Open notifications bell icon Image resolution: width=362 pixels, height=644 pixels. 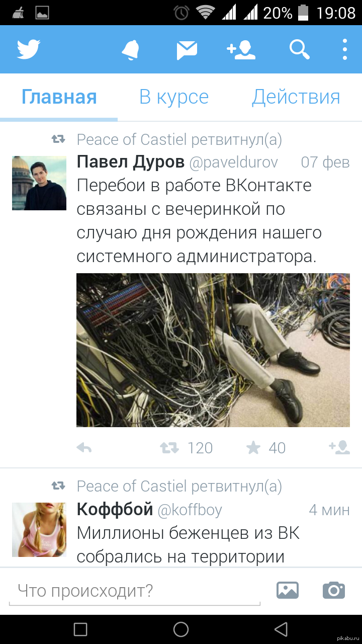pyautogui.click(x=131, y=49)
